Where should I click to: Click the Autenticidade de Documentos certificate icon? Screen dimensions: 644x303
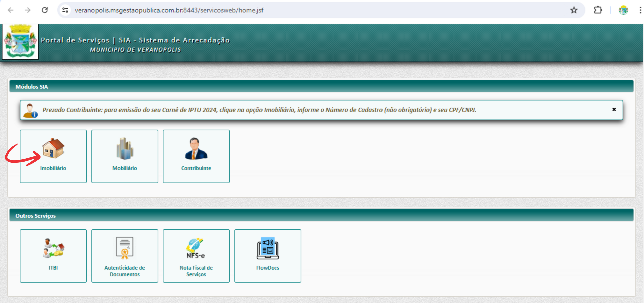pos(125,248)
